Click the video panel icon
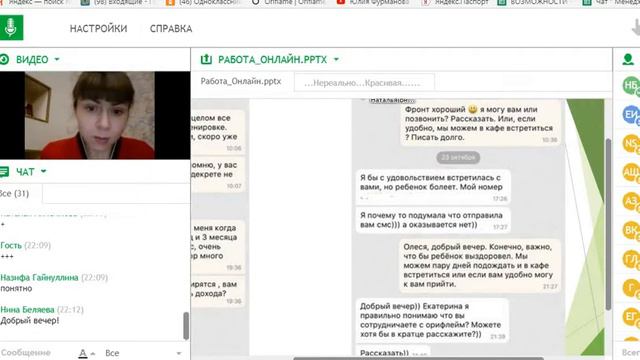640x360 pixels. [x=4, y=60]
